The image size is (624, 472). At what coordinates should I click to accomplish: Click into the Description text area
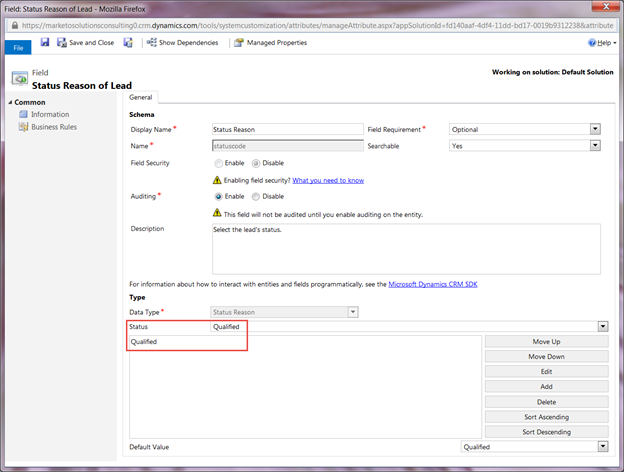tap(406, 249)
